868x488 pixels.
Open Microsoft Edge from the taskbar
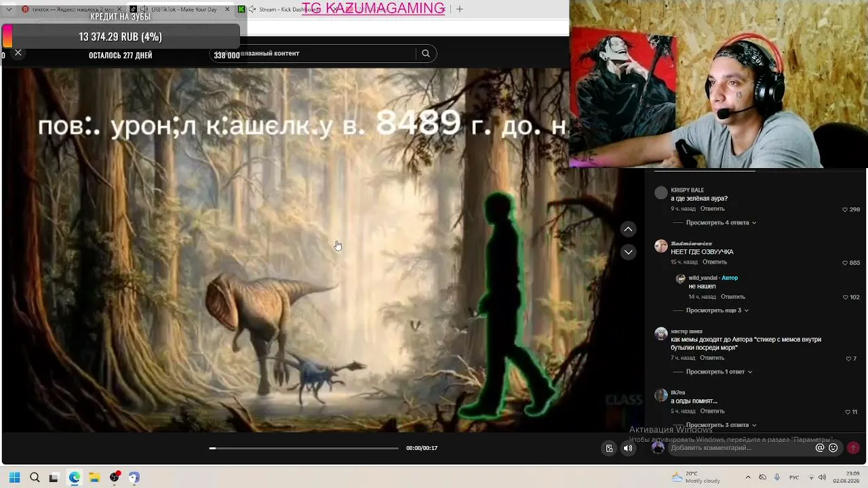click(x=74, y=477)
